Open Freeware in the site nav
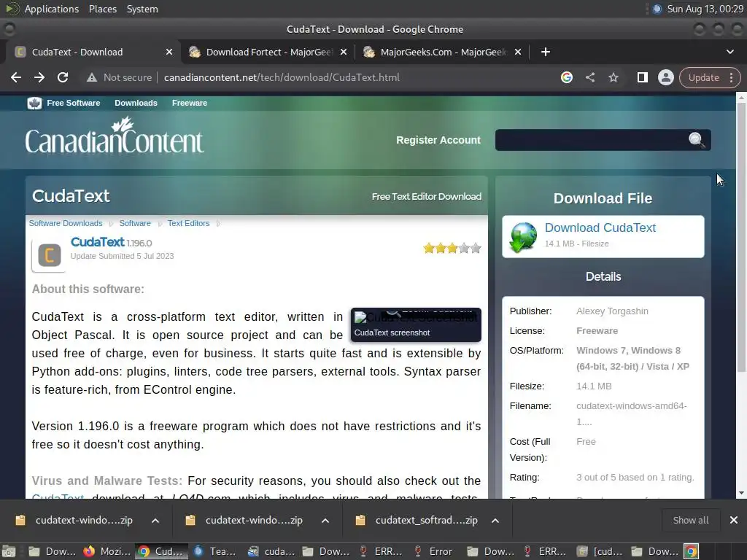The height and width of the screenshot is (560, 747). 190,103
